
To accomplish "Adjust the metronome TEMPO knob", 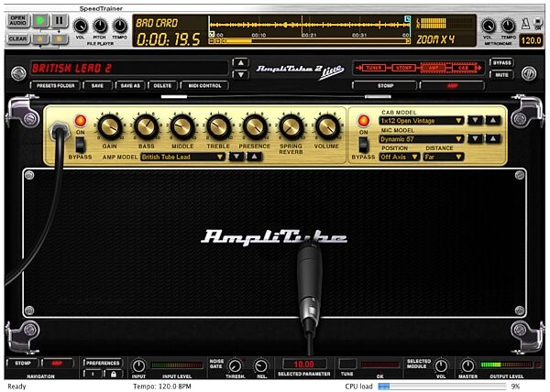I will click(x=508, y=27).
